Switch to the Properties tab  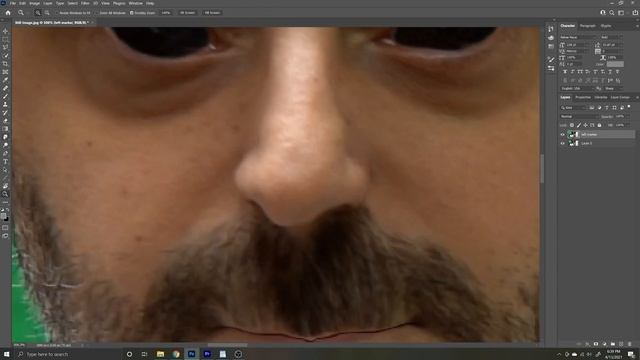pyautogui.click(x=583, y=97)
